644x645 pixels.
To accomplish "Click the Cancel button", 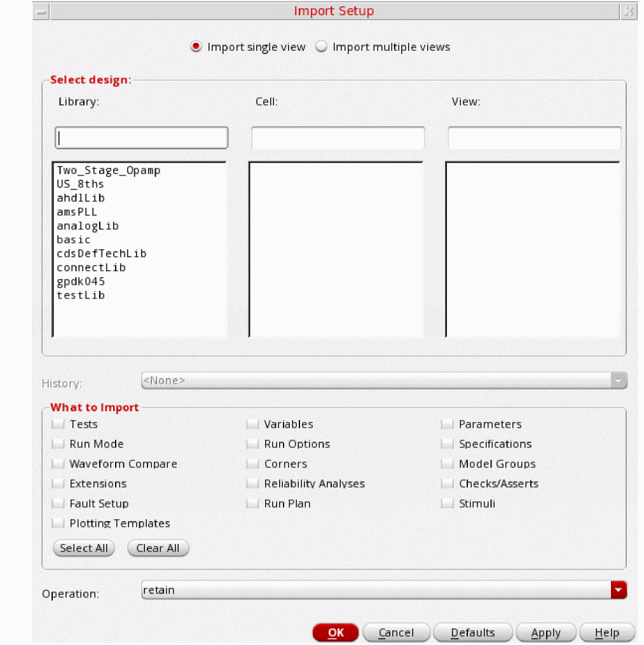I will point(397,633).
